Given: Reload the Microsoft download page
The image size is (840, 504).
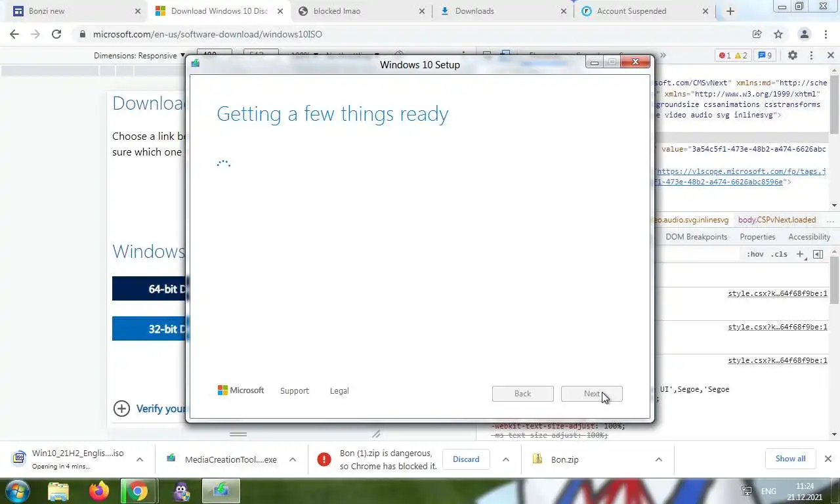Looking at the screenshot, I should [56, 34].
